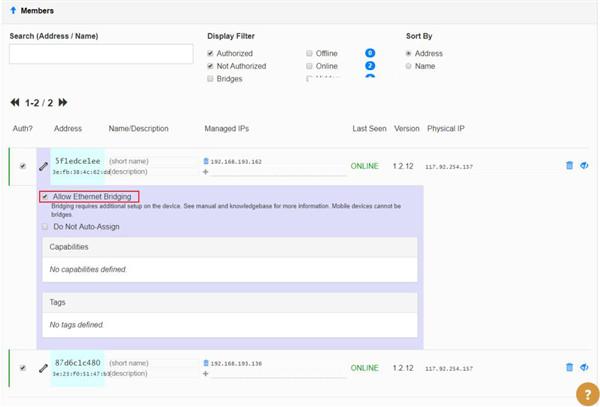600x407 pixels.
Task: Open wrench settings for member 87d6c1c480
Action: [x=43, y=368]
